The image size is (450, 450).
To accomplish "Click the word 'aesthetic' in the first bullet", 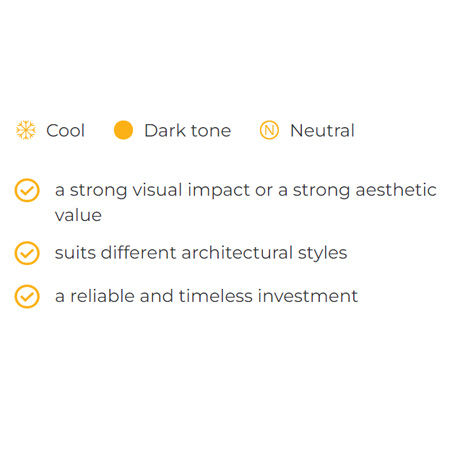I will [396, 190].
